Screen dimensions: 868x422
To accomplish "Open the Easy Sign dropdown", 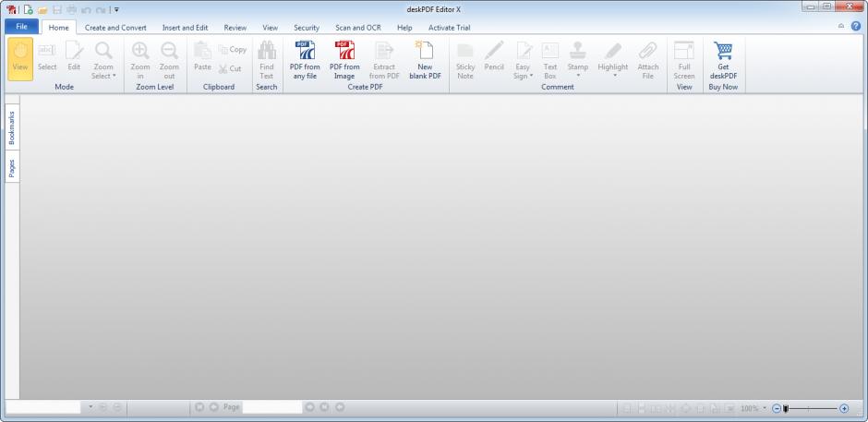I will (x=524, y=59).
